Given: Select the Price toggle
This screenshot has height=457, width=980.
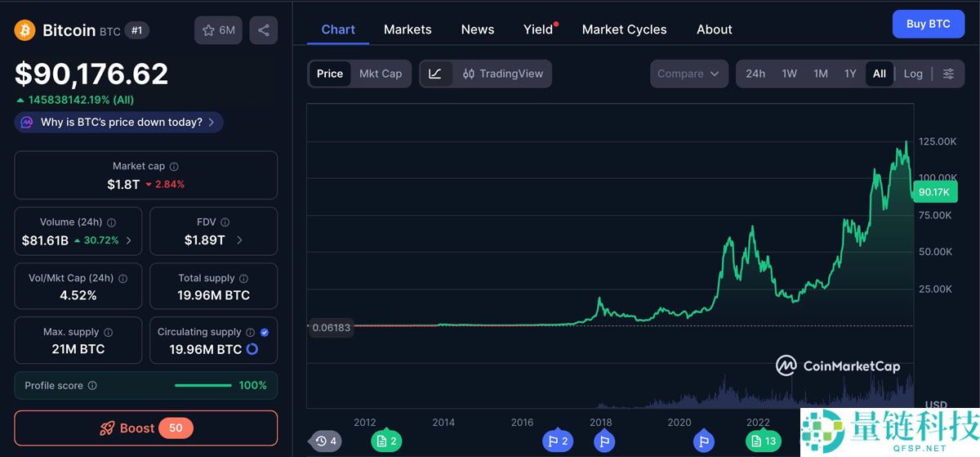Looking at the screenshot, I should pyautogui.click(x=330, y=74).
